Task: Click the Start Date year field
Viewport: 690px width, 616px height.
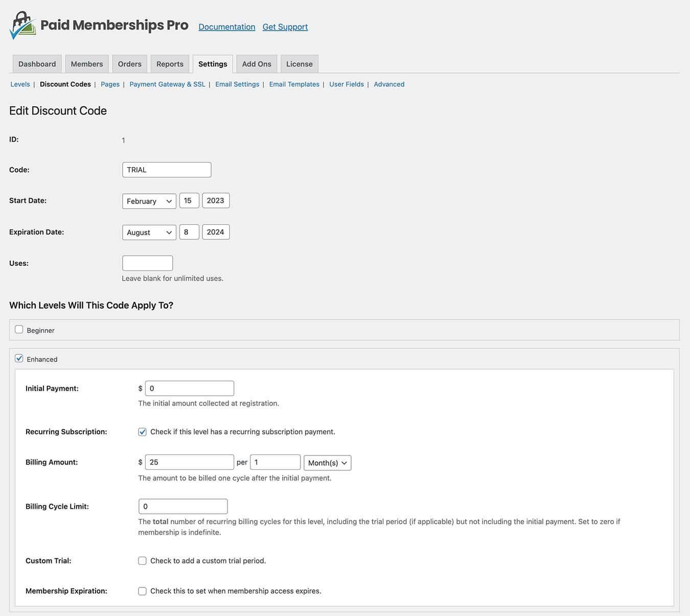Action: 216,200
